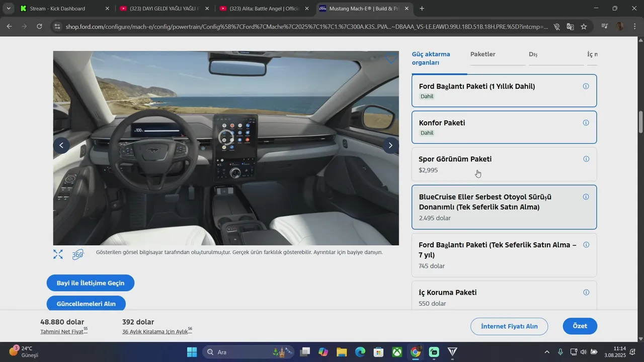Open the weather widget showing 24°C
644x362 pixels.
(x=24, y=352)
